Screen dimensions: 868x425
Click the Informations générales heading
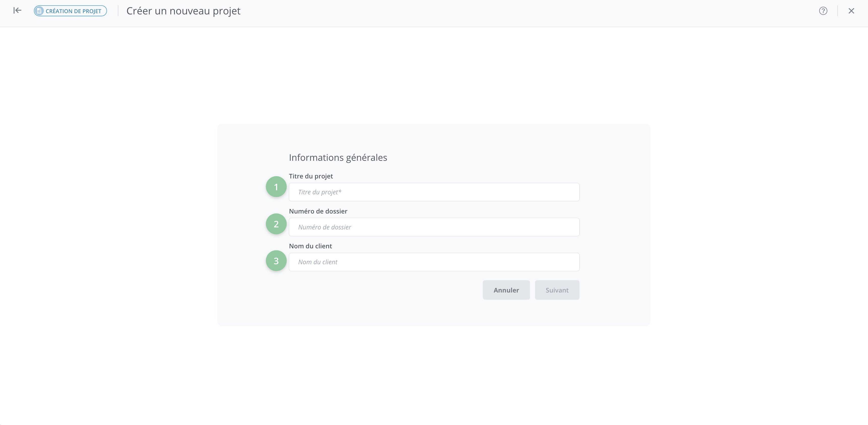[338, 157]
